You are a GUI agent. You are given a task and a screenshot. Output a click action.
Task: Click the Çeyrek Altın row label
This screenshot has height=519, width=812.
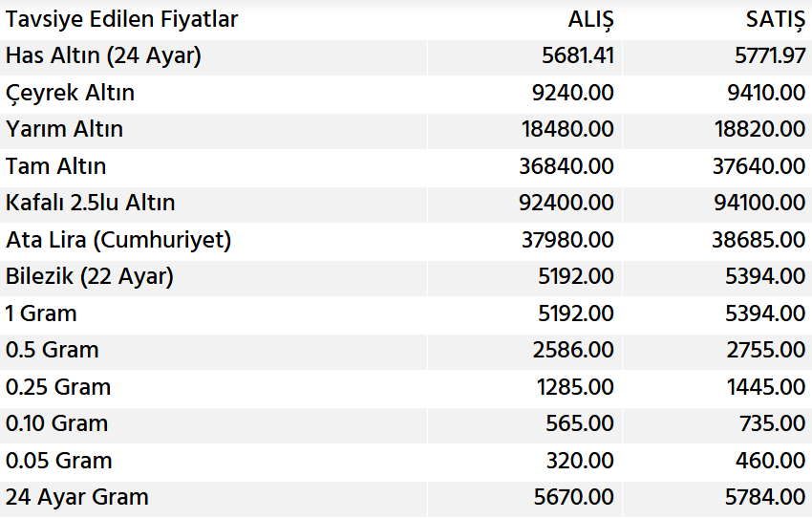[x=70, y=93]
